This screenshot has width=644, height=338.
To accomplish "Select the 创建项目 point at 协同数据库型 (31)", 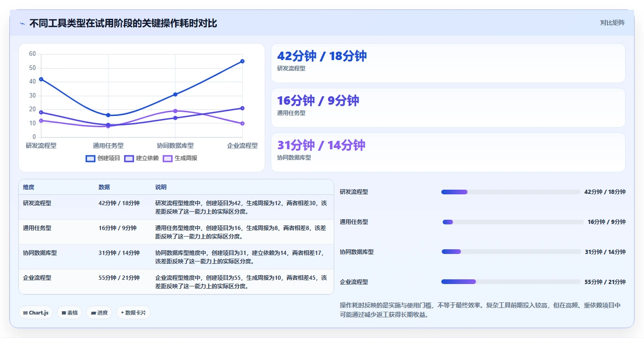I will 175,94.
